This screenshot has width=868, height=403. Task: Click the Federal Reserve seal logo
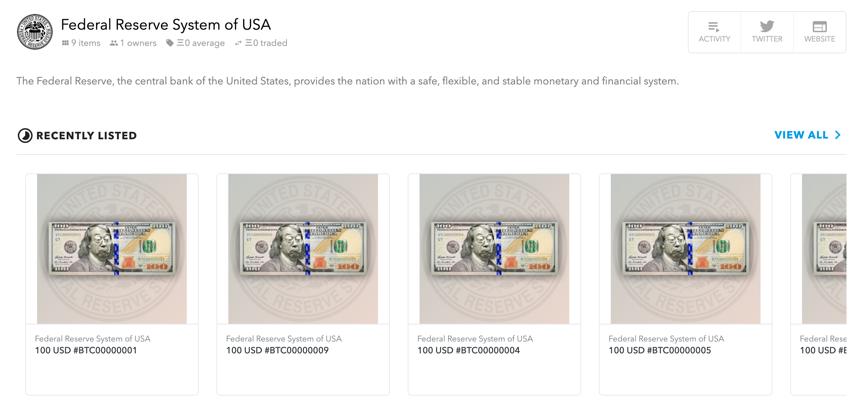pyautogui.click(x=35, y=32)
